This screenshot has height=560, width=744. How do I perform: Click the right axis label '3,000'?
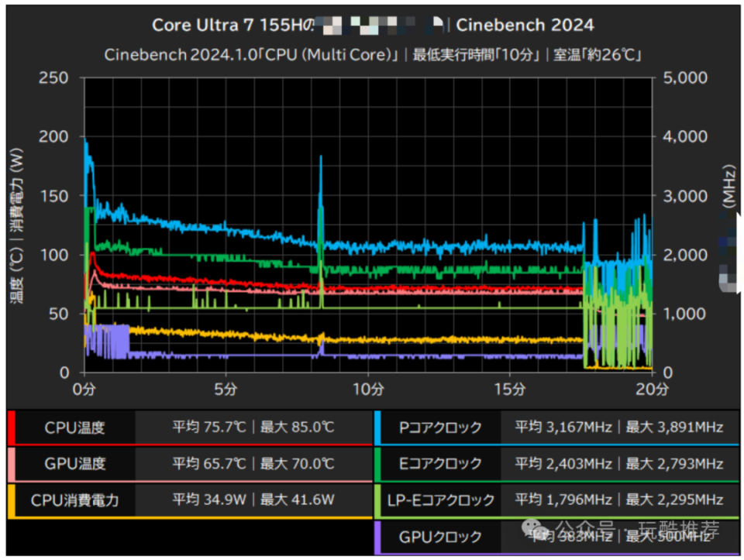(x=685, y=196)
